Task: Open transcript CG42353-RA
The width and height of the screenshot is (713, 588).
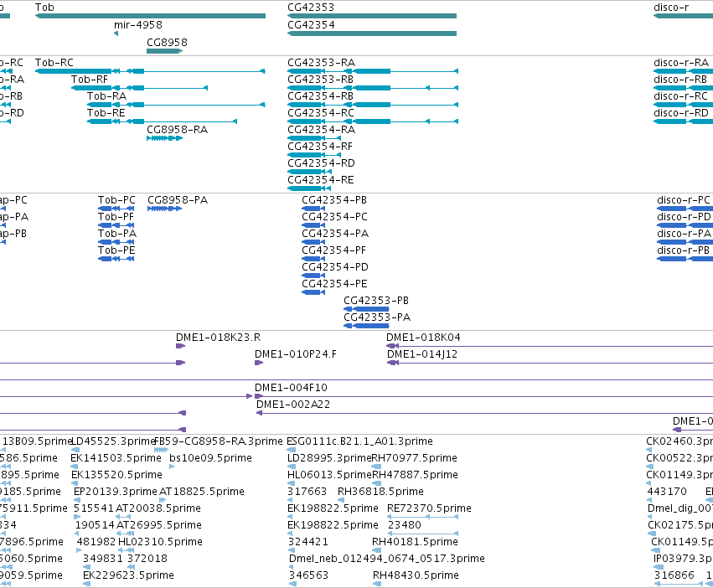Action: pyautogui.click(x=321, y=63)
